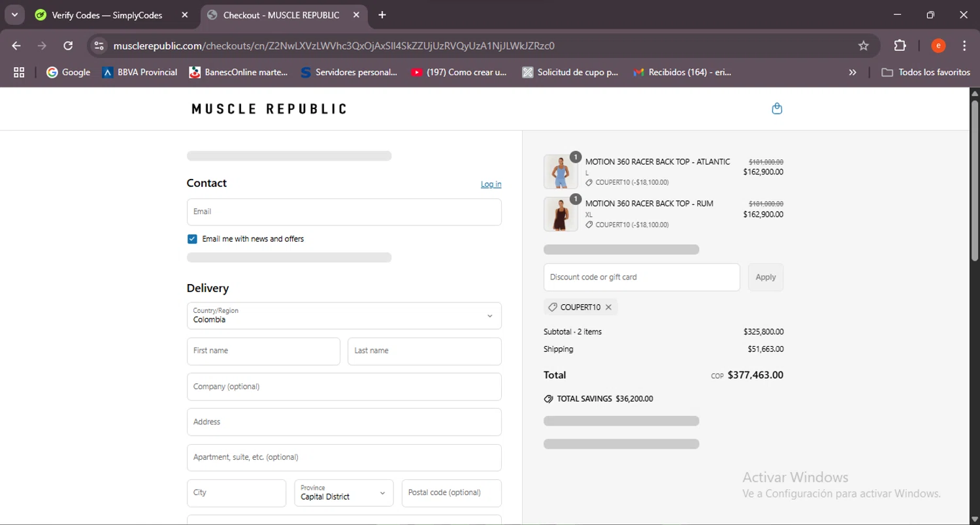Click the Subtotal $325,800.00 value
Image resolution: width=980 pixels, height=525 pixels.
coord(764,332)
